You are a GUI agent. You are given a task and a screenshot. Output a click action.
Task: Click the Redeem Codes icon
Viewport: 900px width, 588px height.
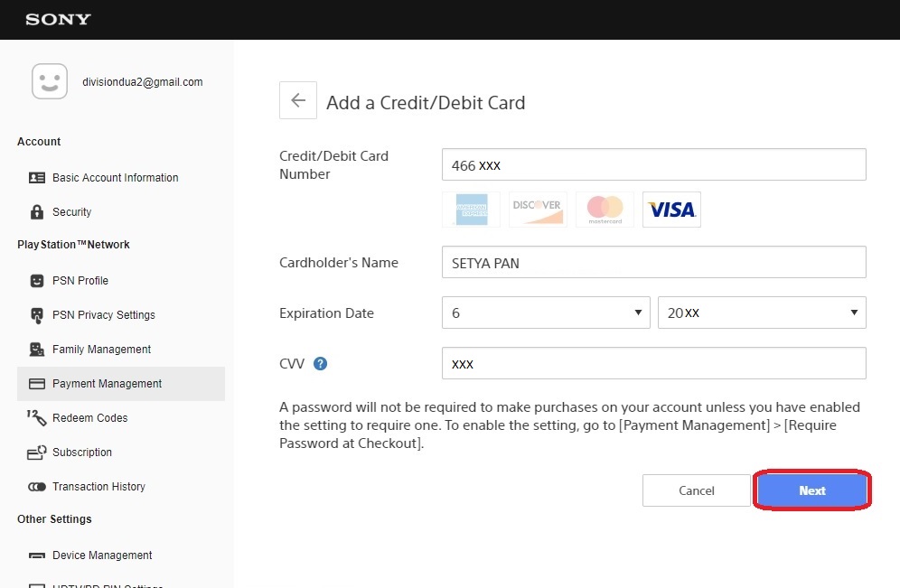tap(37, 417)
